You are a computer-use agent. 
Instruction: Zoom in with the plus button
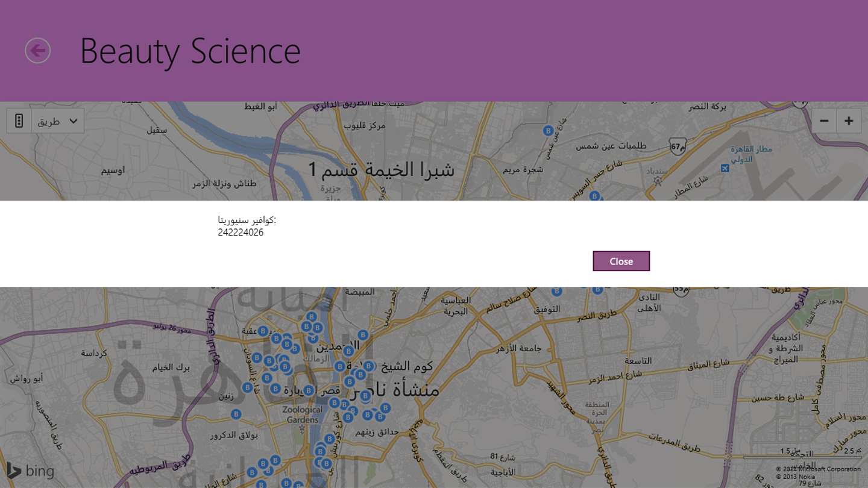pyautogui.click(x=849, y=121)
